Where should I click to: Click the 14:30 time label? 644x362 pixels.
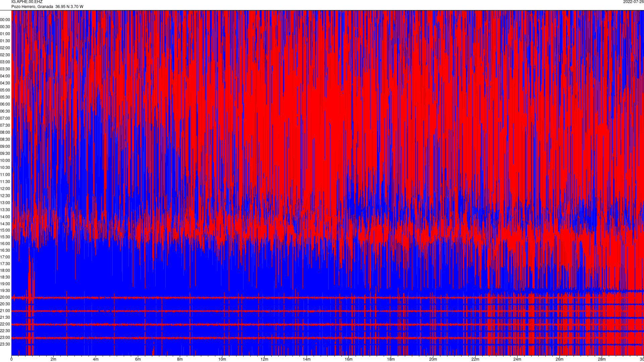[5, 224]
